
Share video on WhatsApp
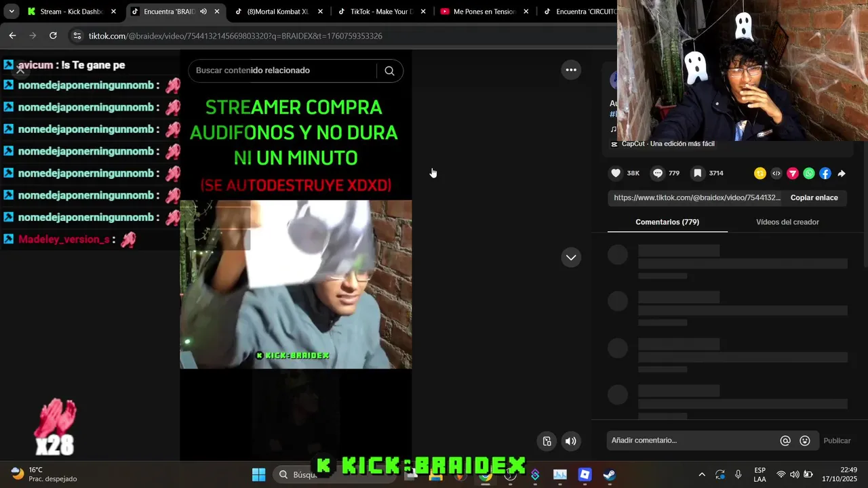pyautogui.click(x=809, y=174)
